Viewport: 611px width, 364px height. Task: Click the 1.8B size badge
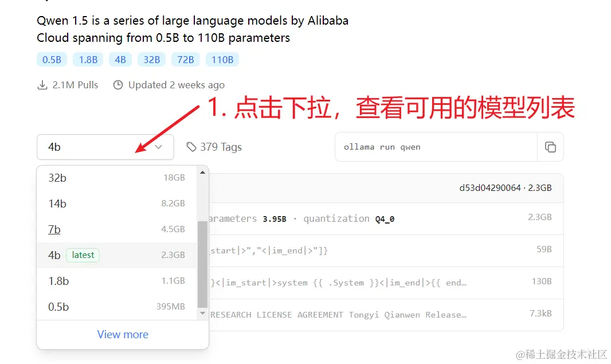[88, 60]
